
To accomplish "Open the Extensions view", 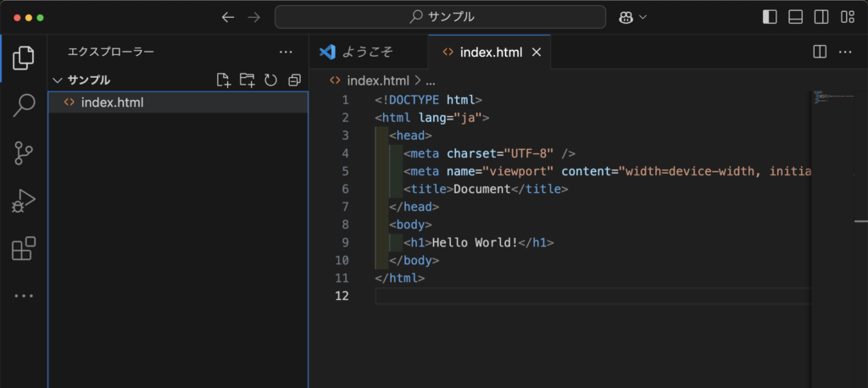I will coord(24,248).
